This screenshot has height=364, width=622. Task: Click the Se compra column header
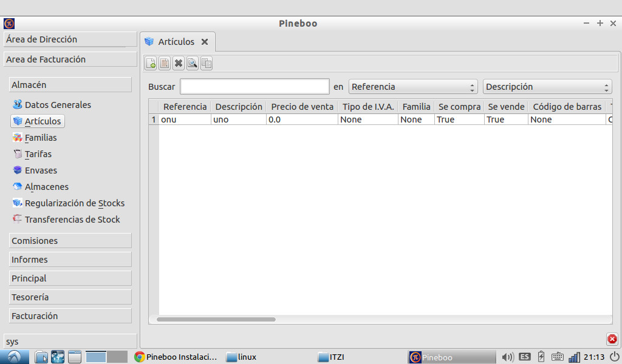pos(459,107)
